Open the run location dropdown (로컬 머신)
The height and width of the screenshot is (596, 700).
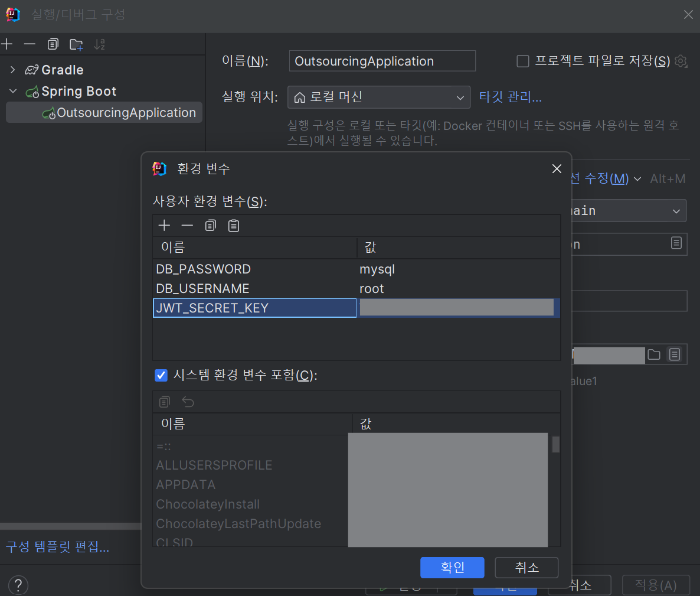378,97
